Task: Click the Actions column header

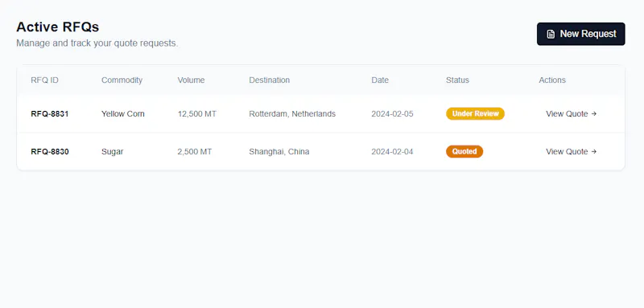Action: 552,80
